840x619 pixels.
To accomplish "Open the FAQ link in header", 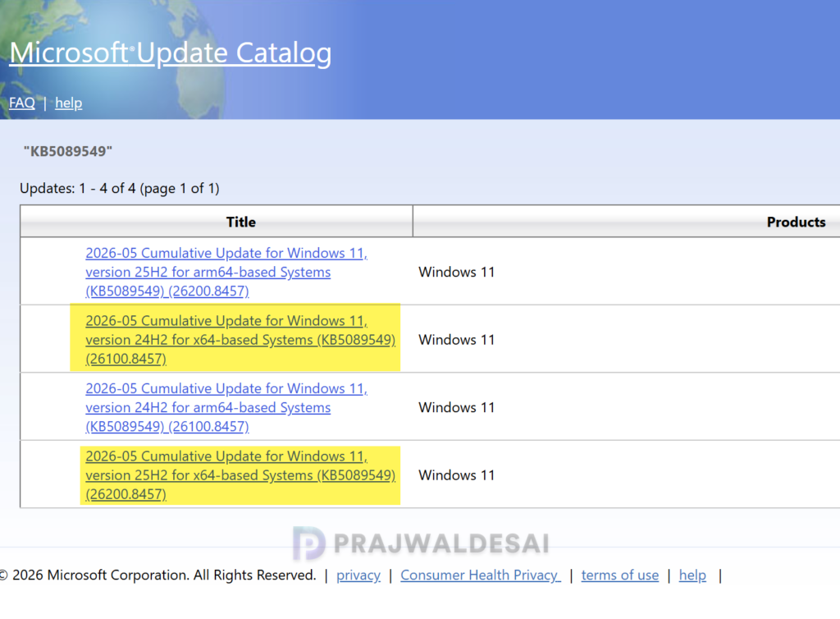I will pyautogui.click(x=22, y=103).
